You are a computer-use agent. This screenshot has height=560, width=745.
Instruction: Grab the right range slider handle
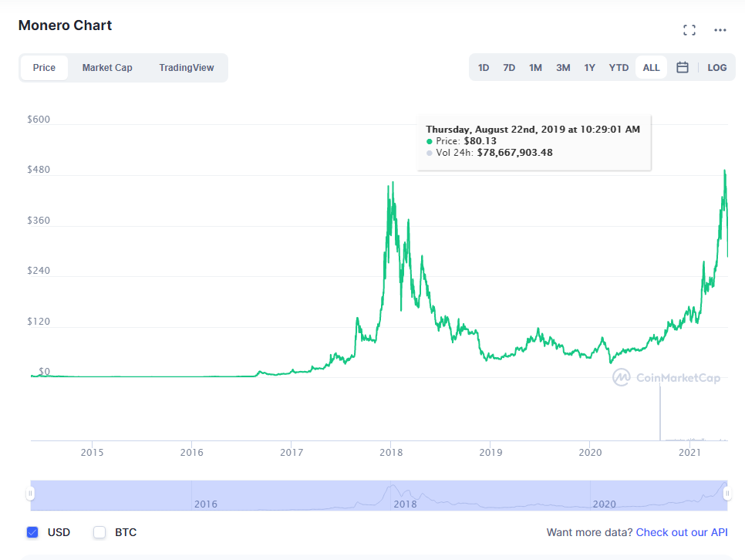728,494
